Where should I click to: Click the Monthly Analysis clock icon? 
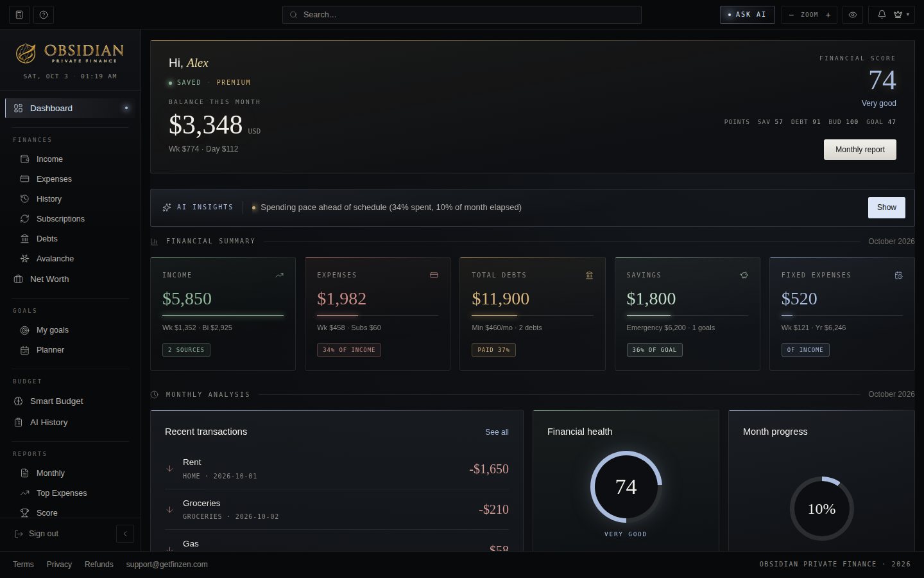(x=154, y=394)
